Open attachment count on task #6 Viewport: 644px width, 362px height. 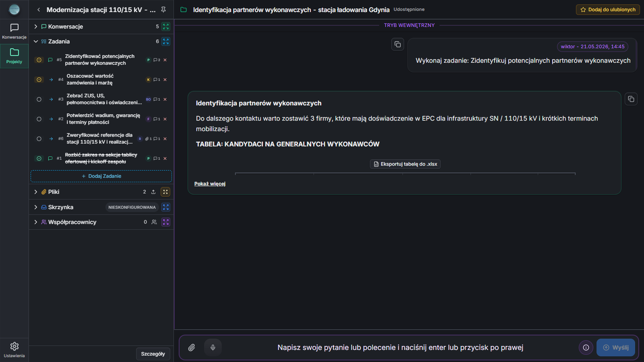(x=149, y=139)
